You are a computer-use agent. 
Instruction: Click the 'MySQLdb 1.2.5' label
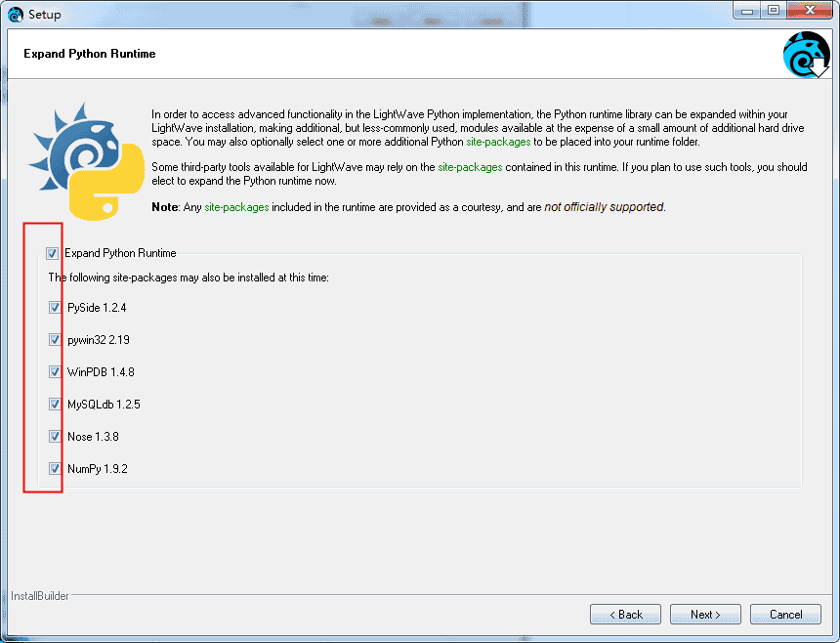104,404
